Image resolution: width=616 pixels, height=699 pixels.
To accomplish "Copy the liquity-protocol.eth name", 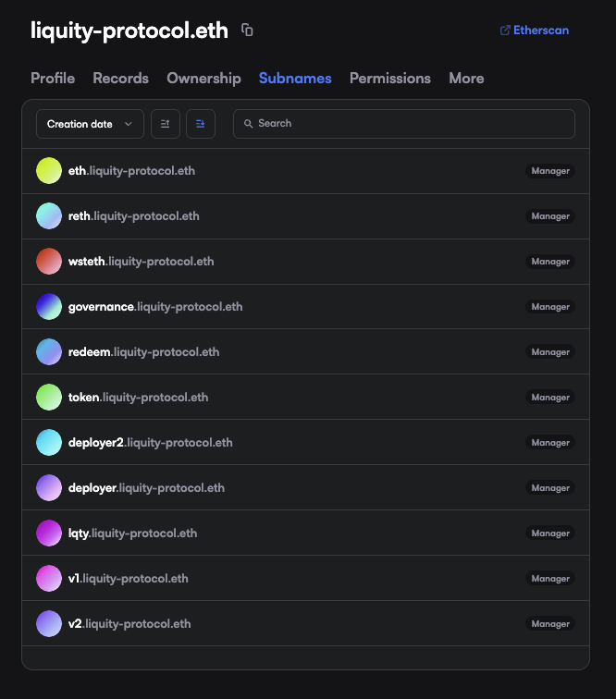I will [x=247, y=30].
